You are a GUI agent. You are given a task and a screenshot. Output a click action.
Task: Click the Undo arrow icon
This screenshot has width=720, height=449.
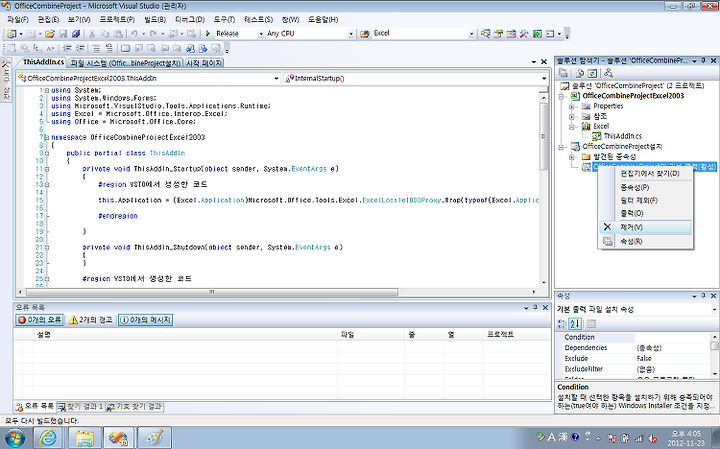(x=134, y=34)
